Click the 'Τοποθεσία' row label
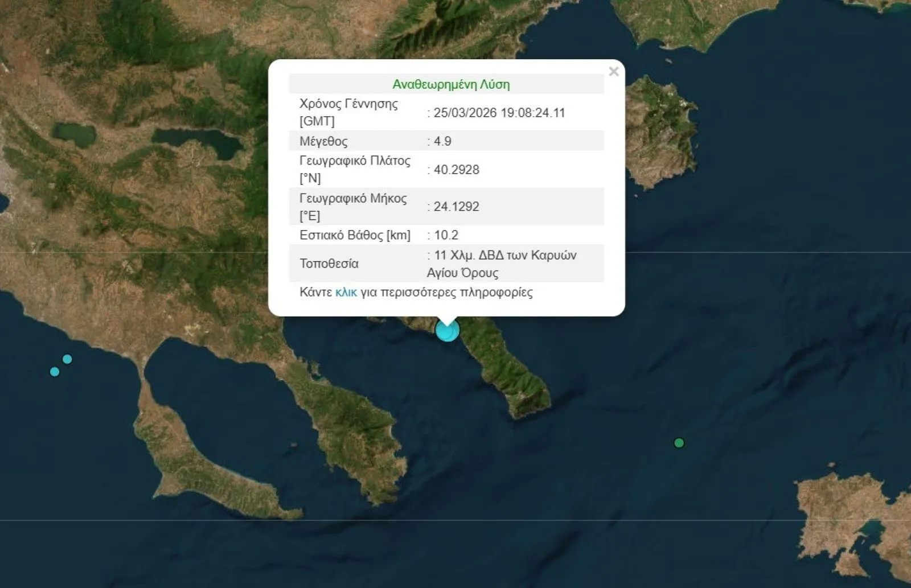The image size is (911, 588). tap(329, 264)
